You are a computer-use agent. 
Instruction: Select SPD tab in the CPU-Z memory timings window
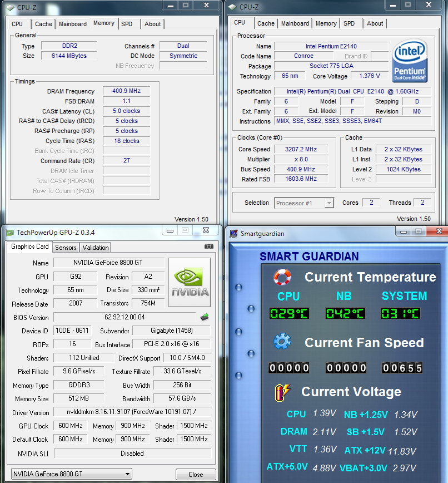127,24
